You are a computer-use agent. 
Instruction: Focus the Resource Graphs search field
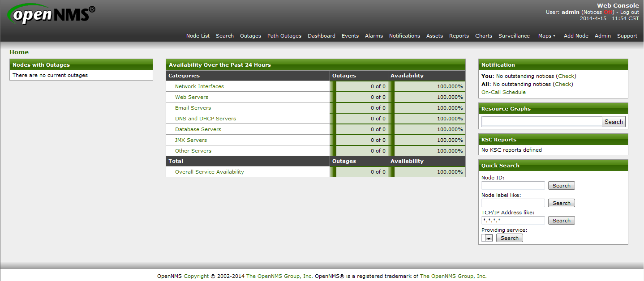(x=541, y=122)
